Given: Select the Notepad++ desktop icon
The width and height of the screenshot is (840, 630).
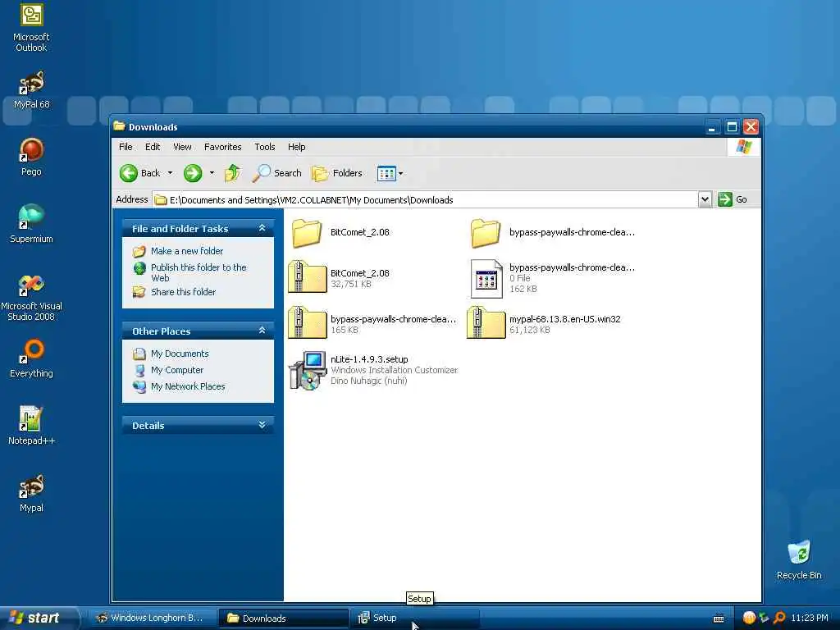Looking at the screenshot, I should [31, 426].
